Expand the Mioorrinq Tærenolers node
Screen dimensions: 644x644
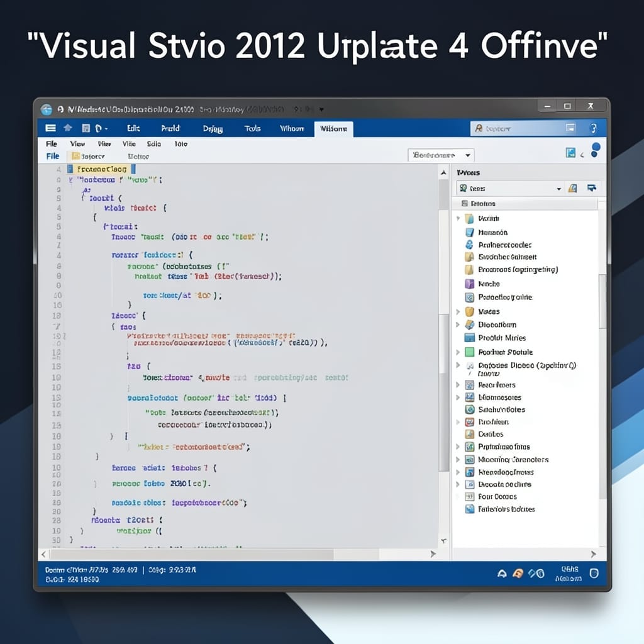[458, 460]
